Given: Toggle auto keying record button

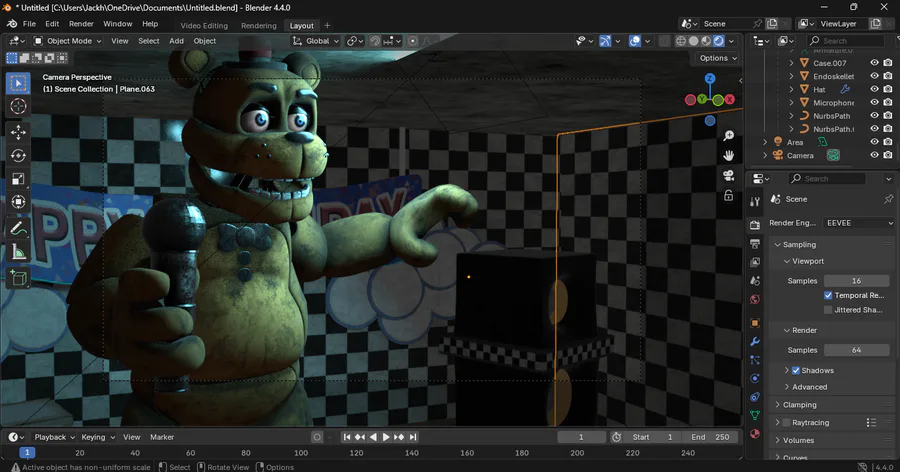Looking at the screenshot, I should (317, 437).
